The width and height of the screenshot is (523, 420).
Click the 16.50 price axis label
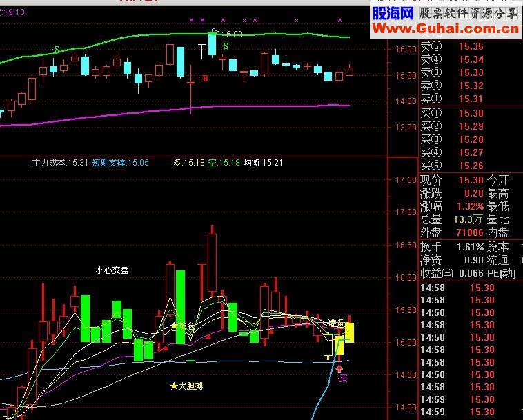pyautogui.click(x=406, y=246)
